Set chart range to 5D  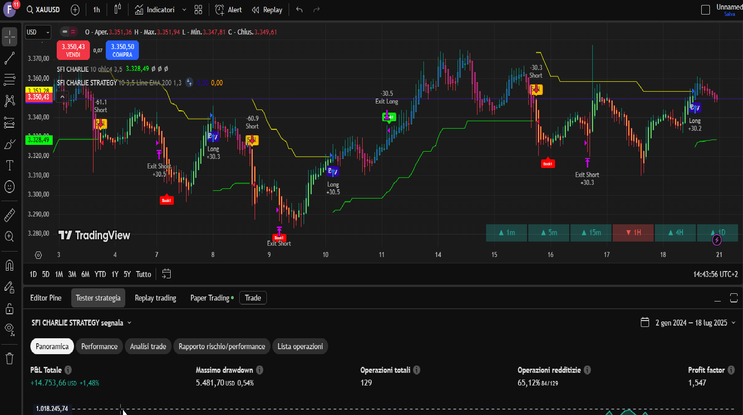(45, 274)
